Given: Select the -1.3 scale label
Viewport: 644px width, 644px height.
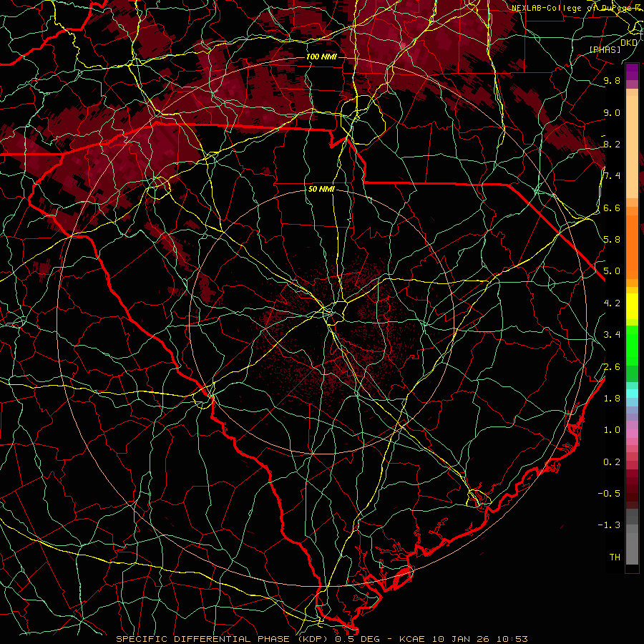Looking at the screenshot, I should [609, 525].
